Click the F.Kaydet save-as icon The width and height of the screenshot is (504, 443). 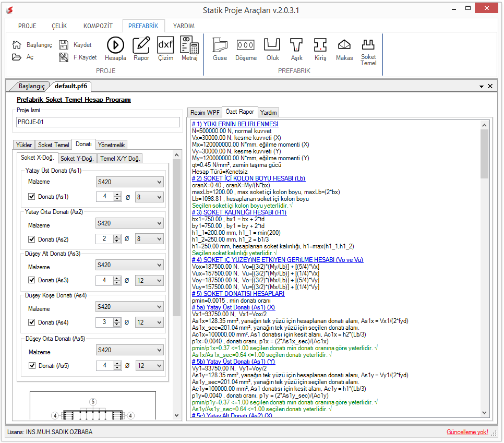[x=64, y=57]
